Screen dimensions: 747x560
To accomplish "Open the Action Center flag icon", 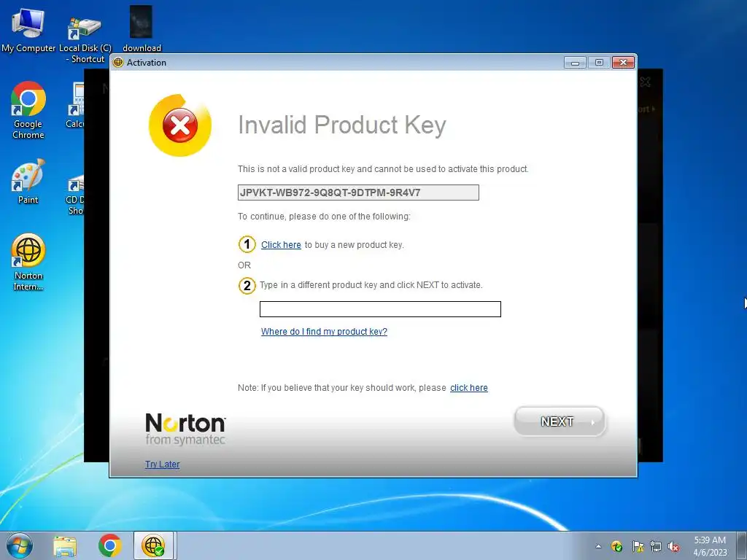I will [638, 547].
